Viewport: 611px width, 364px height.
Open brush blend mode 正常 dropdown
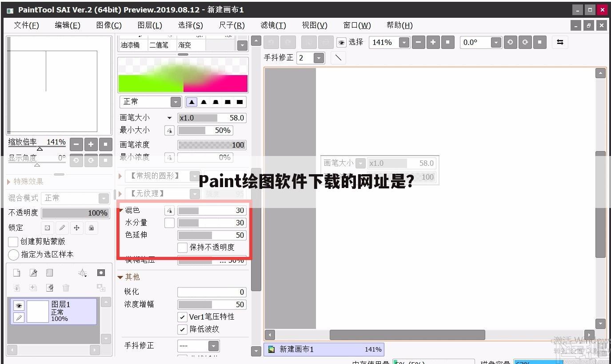pos(176,102)
